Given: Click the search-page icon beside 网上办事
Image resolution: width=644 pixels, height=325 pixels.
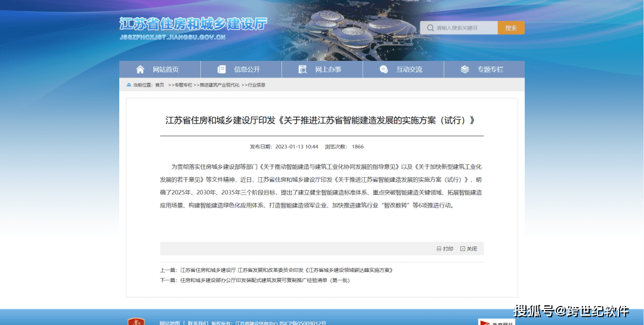Looking at the screenshot, I should click(x=303, y=69).
